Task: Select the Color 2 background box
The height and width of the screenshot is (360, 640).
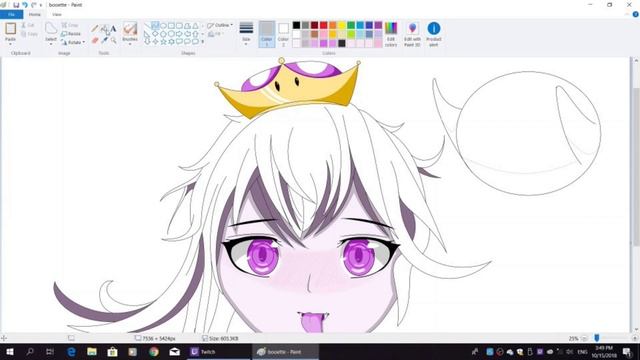Action: click(x=283, y=34)
